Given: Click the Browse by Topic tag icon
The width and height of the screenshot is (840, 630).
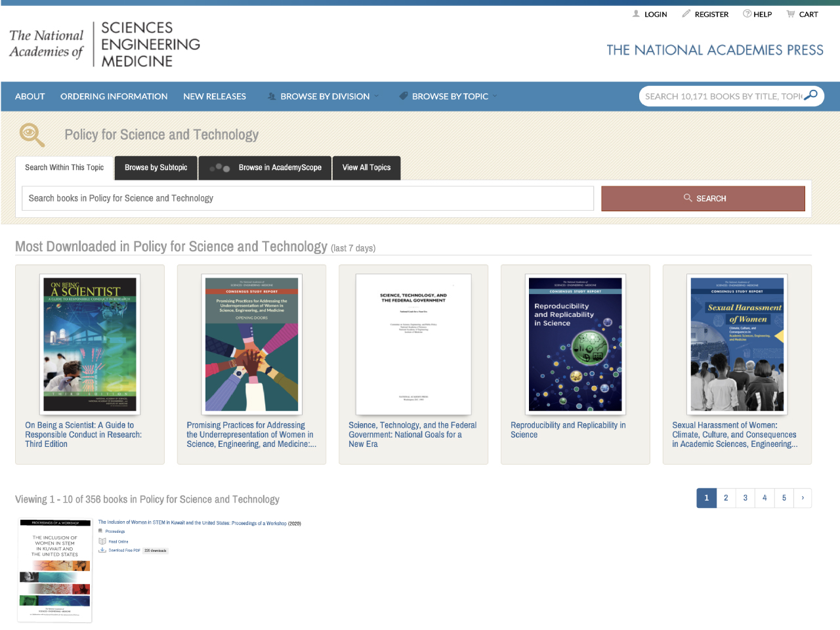Looking at the screenshot, I should (404, 96).
